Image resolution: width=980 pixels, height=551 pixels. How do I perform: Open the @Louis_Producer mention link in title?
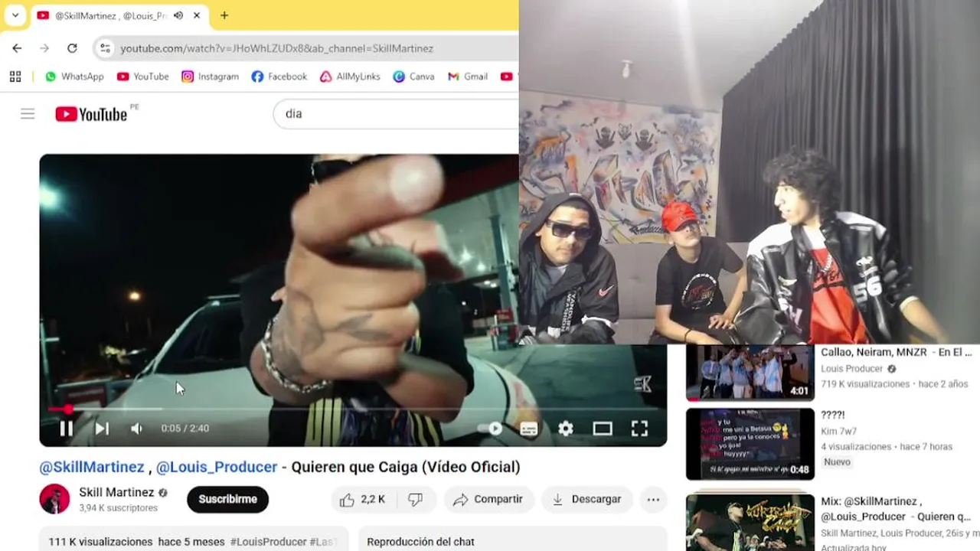(x=217, y=467)
